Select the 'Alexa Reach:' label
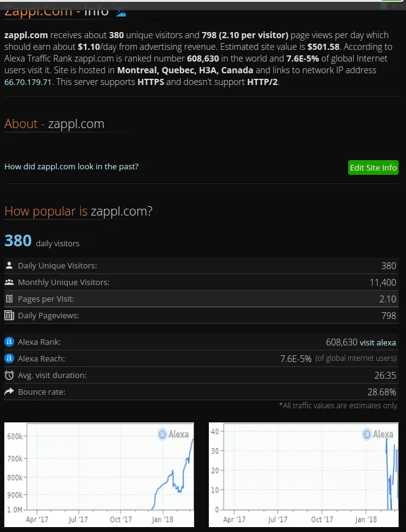Image resolution: width=406 pixels, height=532 pixels. [x=41, y=358]
